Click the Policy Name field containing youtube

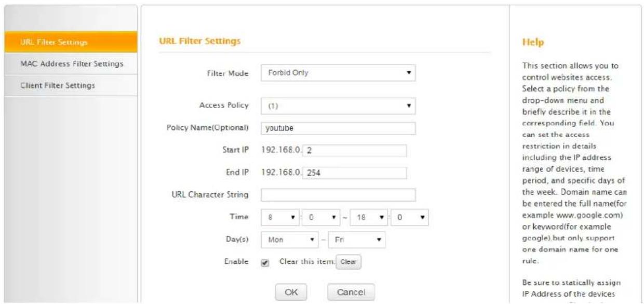(338, 128)
